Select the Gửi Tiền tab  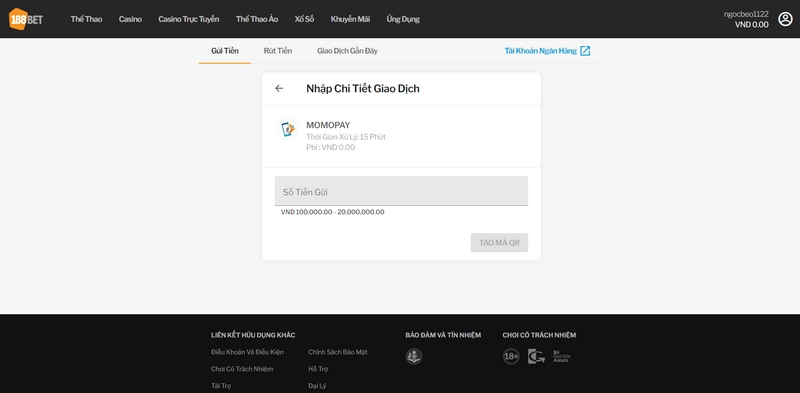(225, 51)
